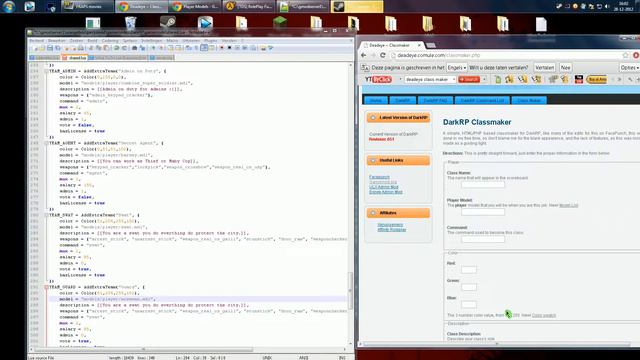Click the Class Name input field
640x360 pixels.
483,184
